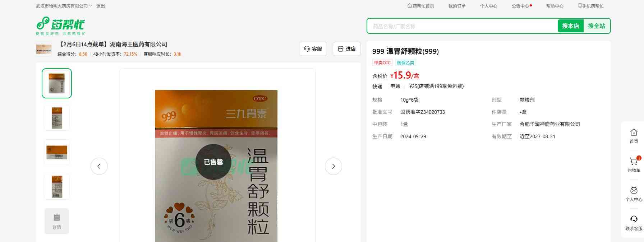
Task: Click 搜本店 to search this store
Action: coord(570,26)
